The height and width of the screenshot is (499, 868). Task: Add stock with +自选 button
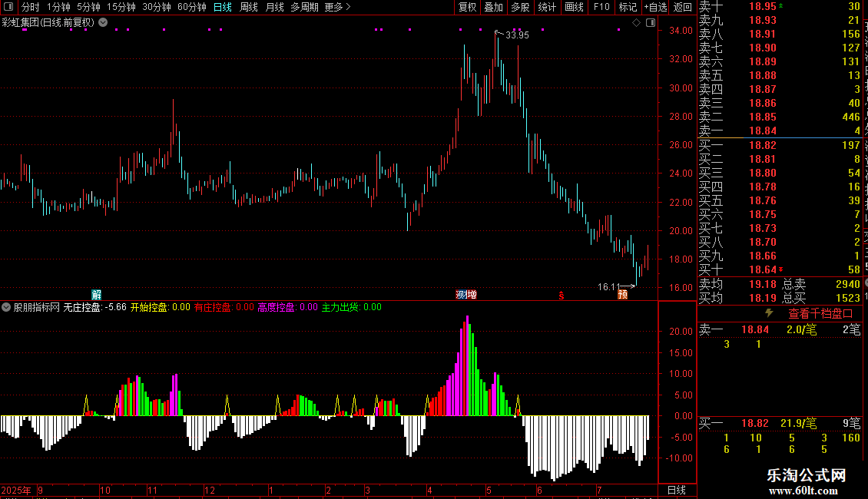pos(655,7)
